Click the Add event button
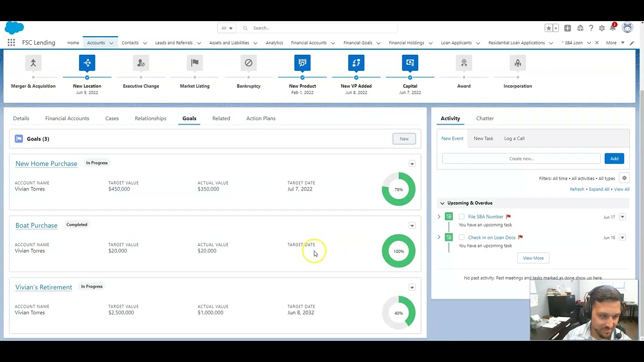Viewport: 644px width, 362px height. pyautogui.click(x=614, y=158)
